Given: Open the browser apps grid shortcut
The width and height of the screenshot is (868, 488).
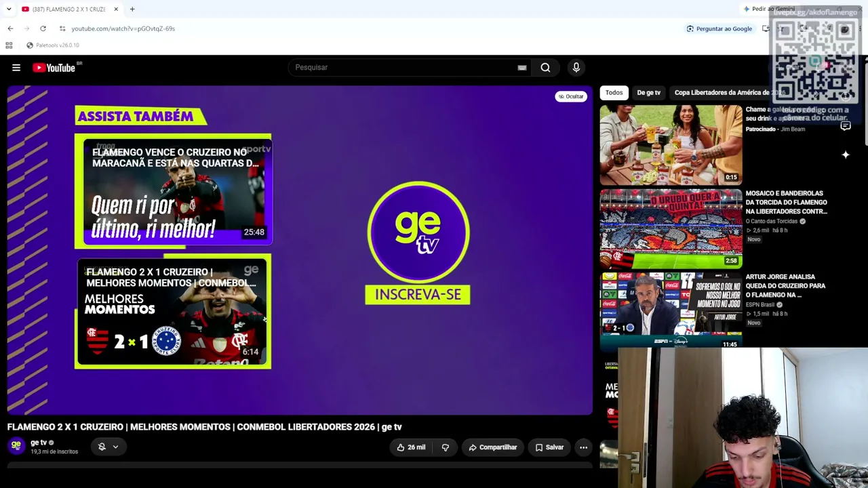Looking at the screenshot, I should (x=9, y=45).
